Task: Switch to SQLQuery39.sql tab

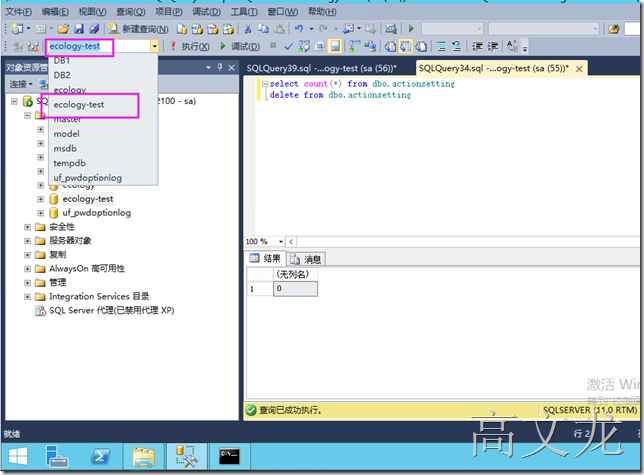Action: [x=322, y=69]
